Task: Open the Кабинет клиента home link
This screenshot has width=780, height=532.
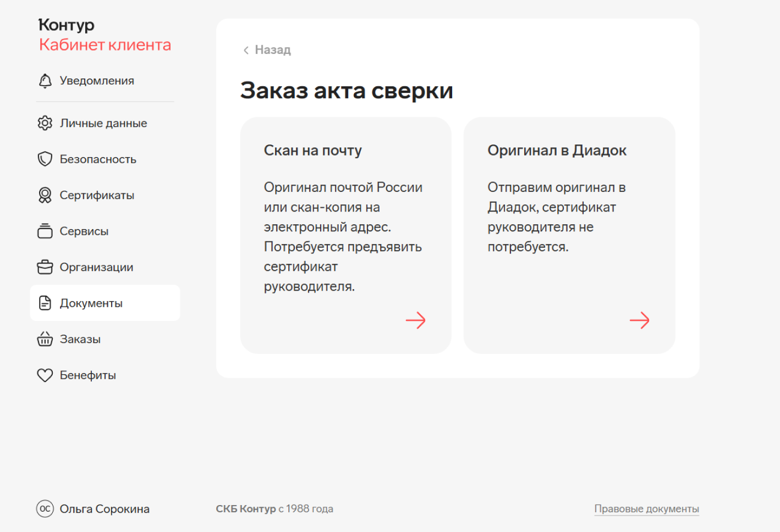Action: click(x=105, y=45)
